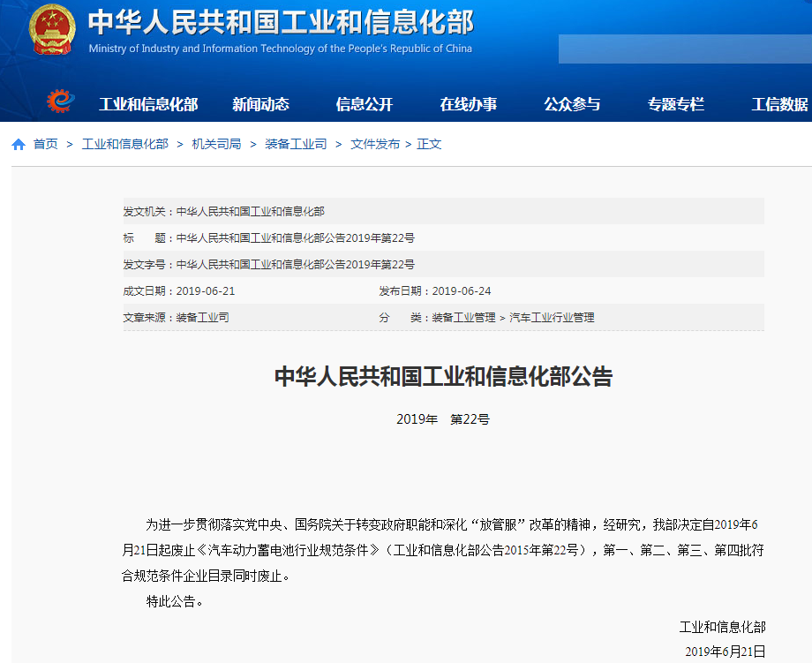This screenshot has height=663, width=812.
Task: Click the national emblem logo
Action: (x=52, y=29)
